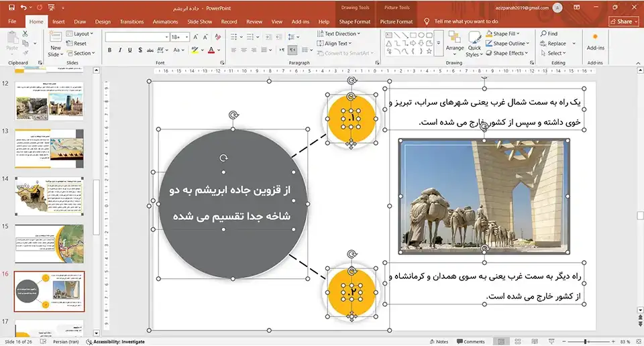This screenshot has height=346, width=644.
Task: Open the Design tab
Action: point(103,21)
